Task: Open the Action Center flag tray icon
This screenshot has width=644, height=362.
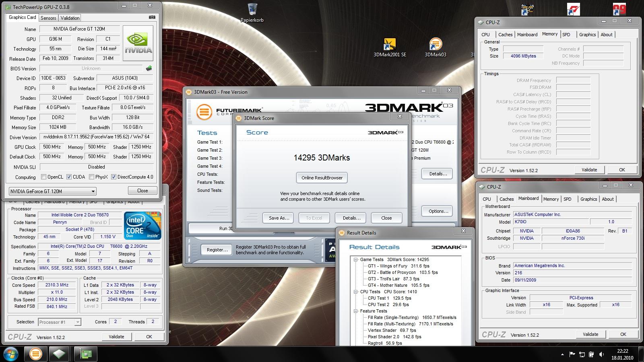Action: (x=572, y=354)
